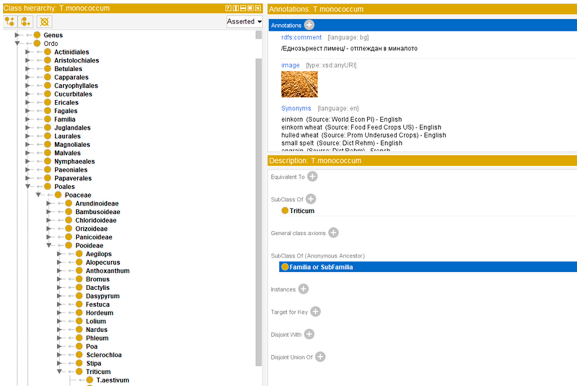582x392 pixels.
Task: Click split vertically icon in hierarchy header
Action: click(x=235, y=8)
